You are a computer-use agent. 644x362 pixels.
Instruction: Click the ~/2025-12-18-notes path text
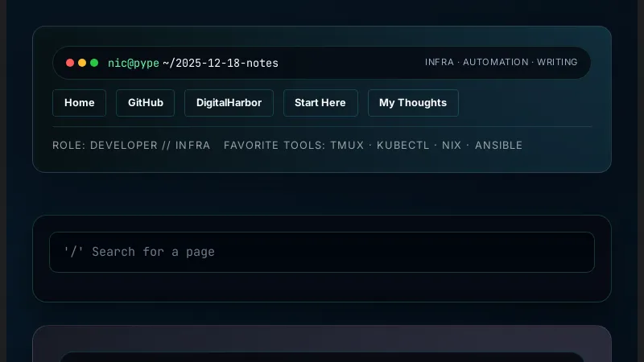[x=221, y=63]
